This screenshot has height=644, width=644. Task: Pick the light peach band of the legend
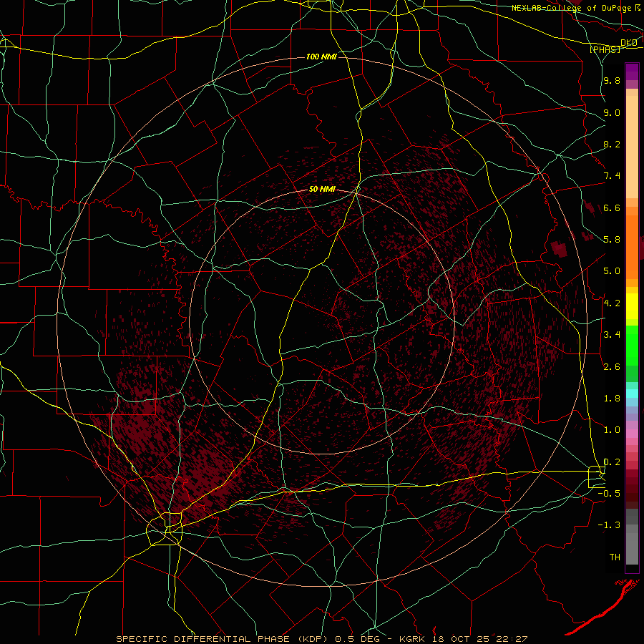pyautogui.click(x=632, y=147)
